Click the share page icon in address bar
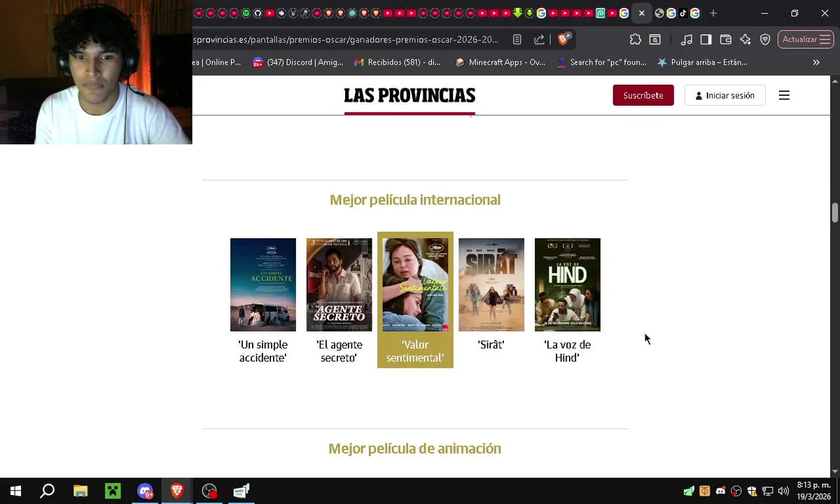Screen dimensions: 840x504 pos(540,40)
